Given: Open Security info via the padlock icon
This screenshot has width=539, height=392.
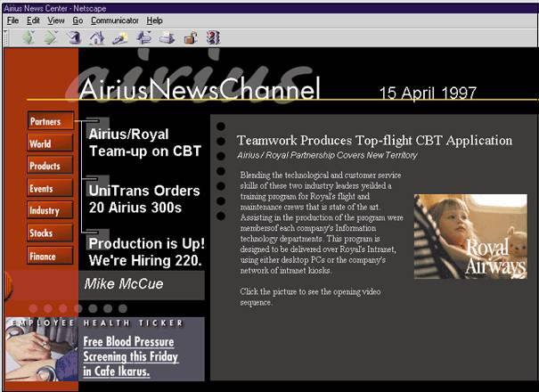Looking at the screenshot, I should (x=191, y=37).
